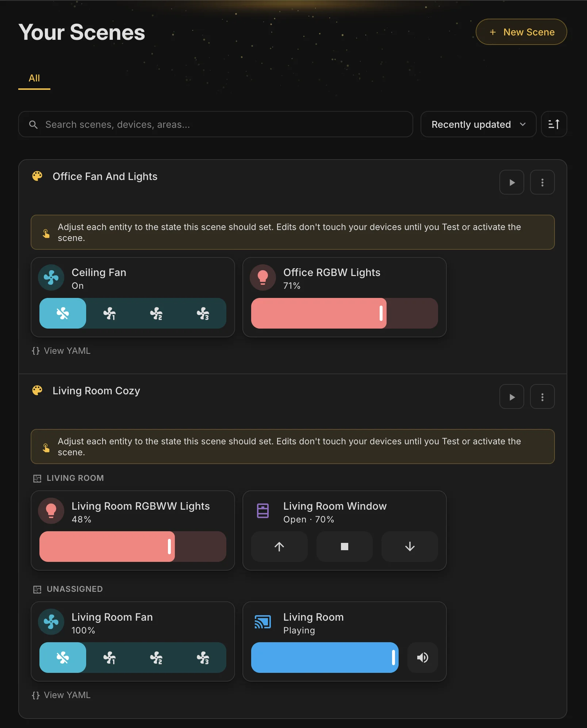Click the Living Room Cozy scene title
Viewport: 587px width, 728px height.
click(96, 391)
